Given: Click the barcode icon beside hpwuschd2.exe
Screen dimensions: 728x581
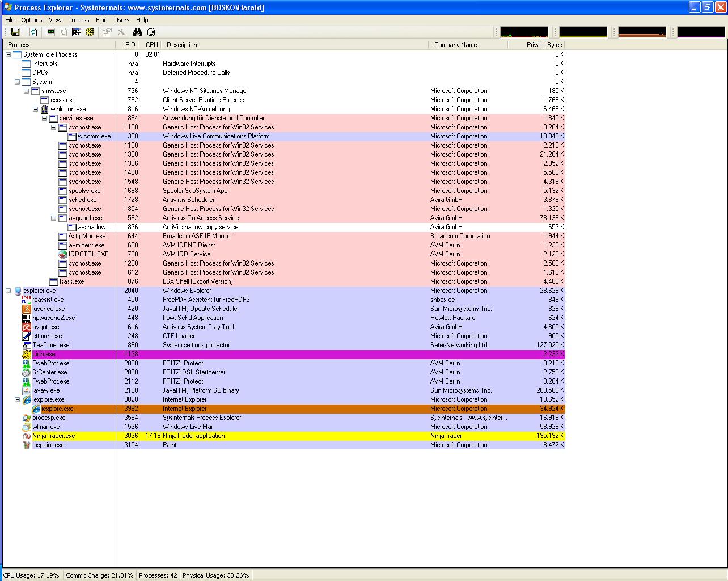Looking at the screenshot, I should click(26, 318).
